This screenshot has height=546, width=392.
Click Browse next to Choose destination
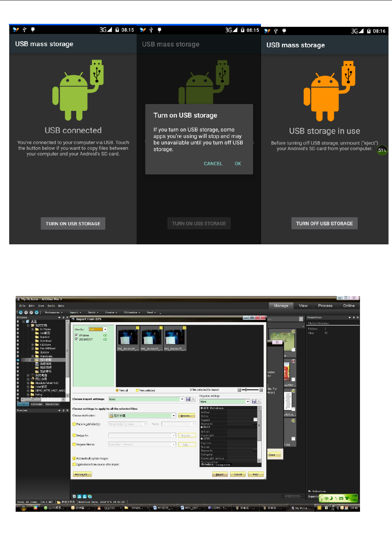click(187, 416)
